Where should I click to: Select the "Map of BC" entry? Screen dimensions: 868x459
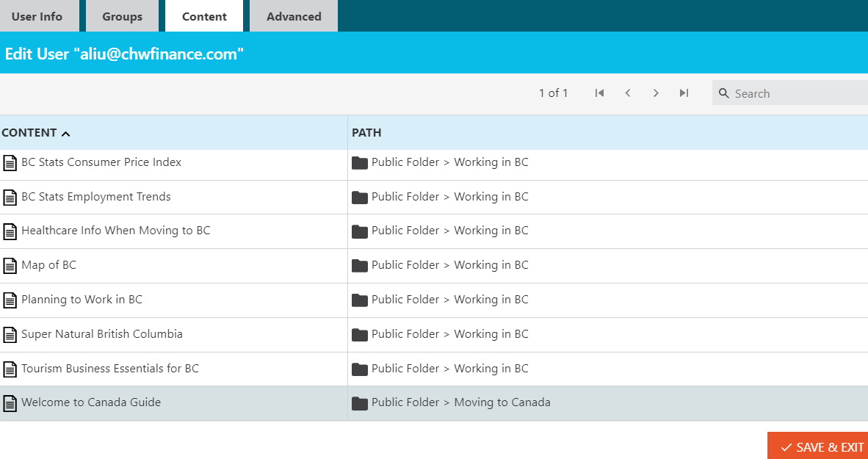pos(48,264)
